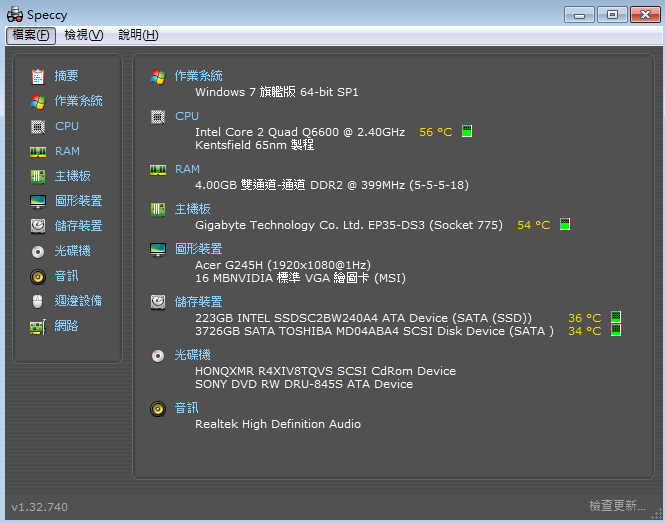Viewport: 665px width, 523px height.
Task: Click the 4.00GB DDR2 @ 399MHz line
Action: 332,185
